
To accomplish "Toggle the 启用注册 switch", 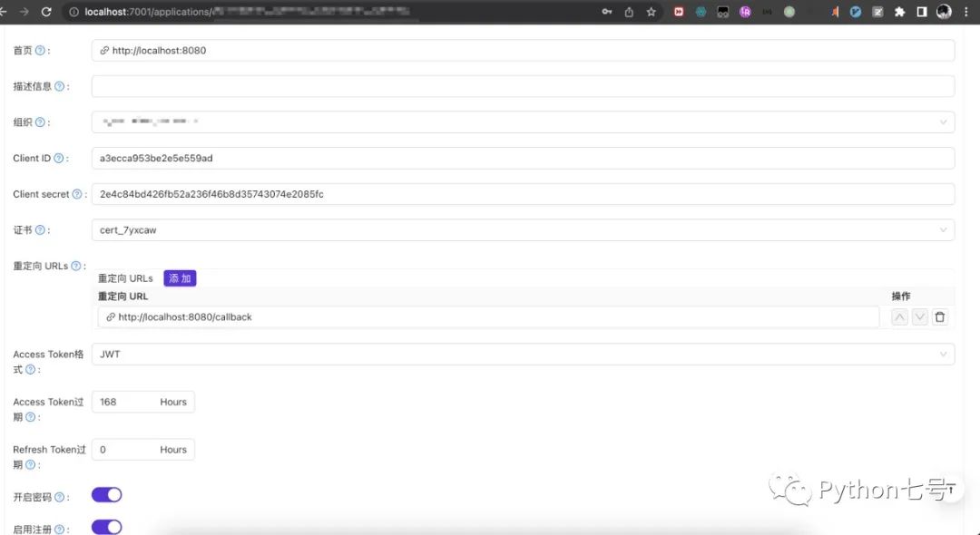I will coord(107,528).
